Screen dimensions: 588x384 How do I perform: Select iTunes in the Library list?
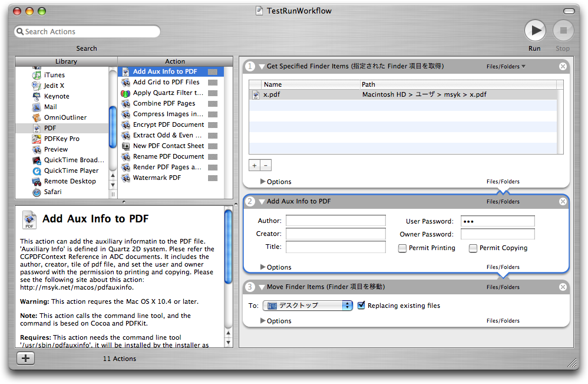tap(54, 75)
